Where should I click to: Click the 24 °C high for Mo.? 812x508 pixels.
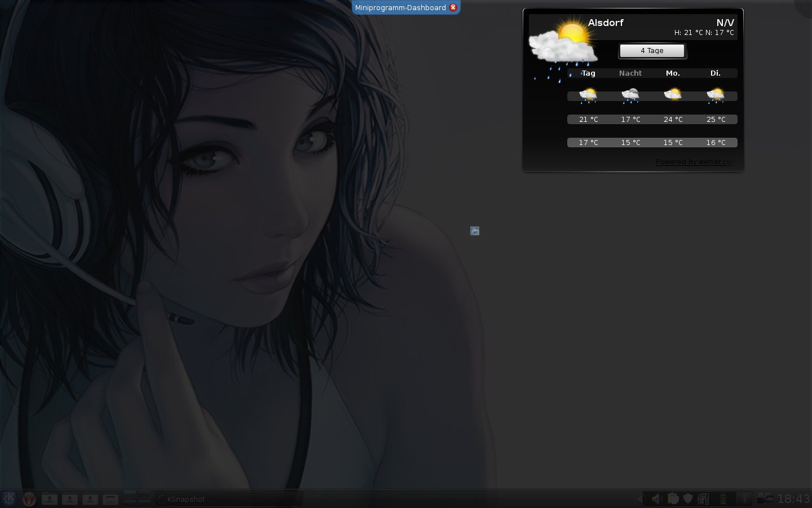click(x=673, y=120)
